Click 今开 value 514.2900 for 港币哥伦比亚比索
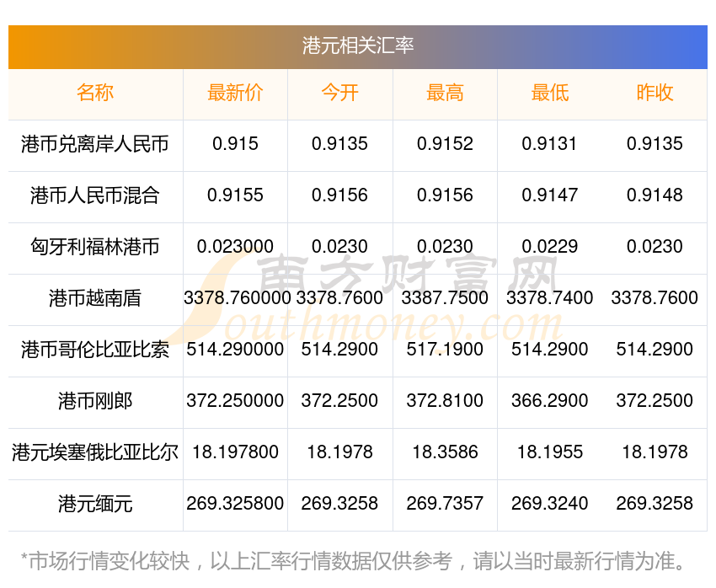The height and width of the screenshot is (588, 716). point(339,350)
